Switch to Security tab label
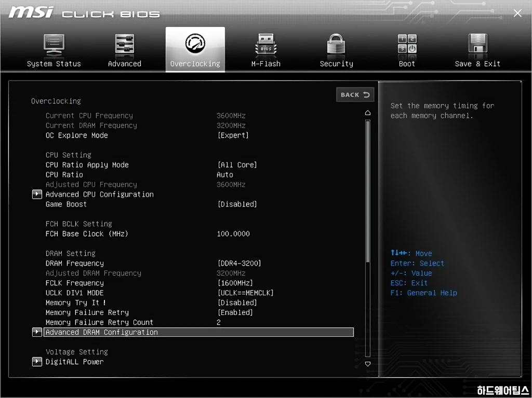The height and width of the screenshot is (398, 532). coord(337,64)
